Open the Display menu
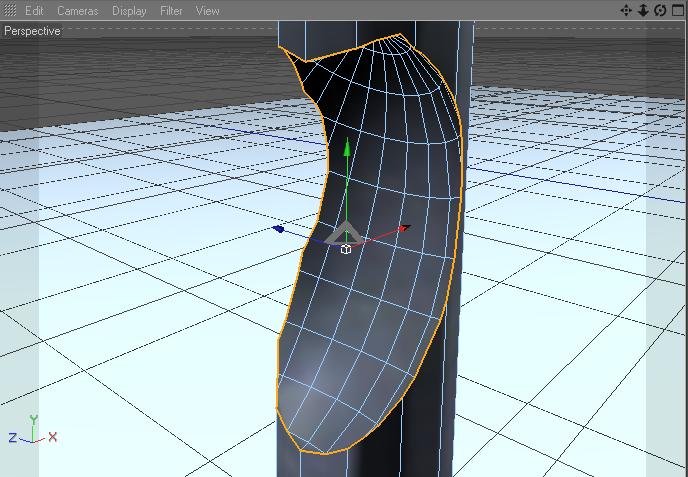Viewport: 688px width, 477px height. (x=129, y=11)
